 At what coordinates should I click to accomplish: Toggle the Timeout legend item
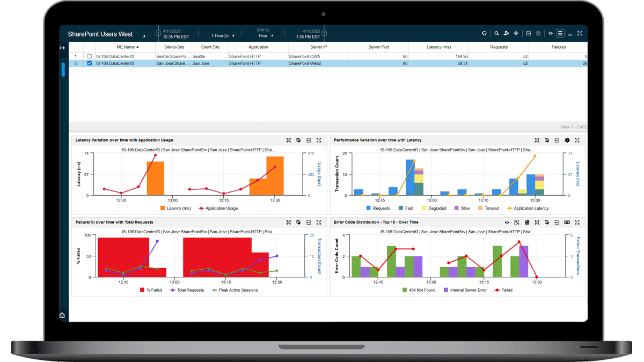(x=488, y=208)
